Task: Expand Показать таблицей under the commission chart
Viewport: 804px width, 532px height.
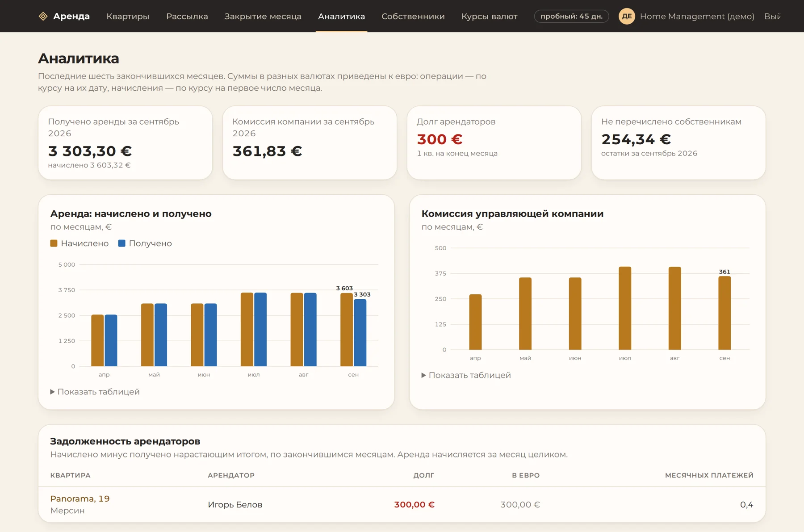Action: click(x=466, y=375)
